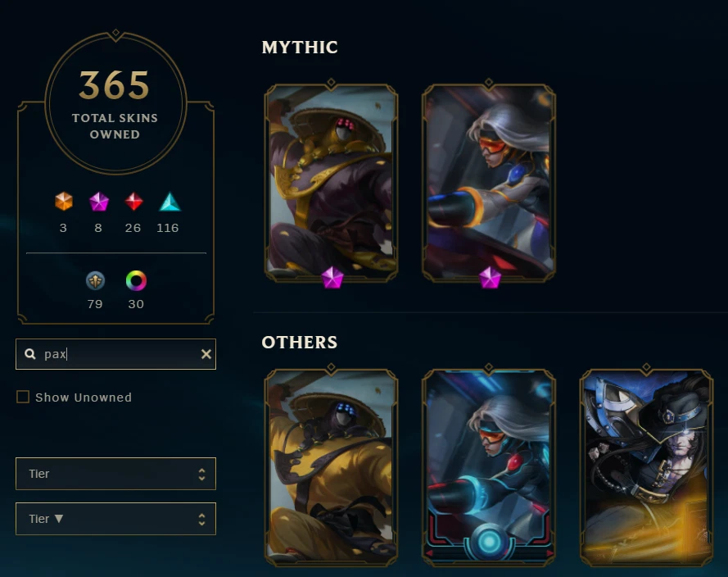Click the magnifier icon in search box
This screenshot has height=577, width=728.
tap(30, 354)
